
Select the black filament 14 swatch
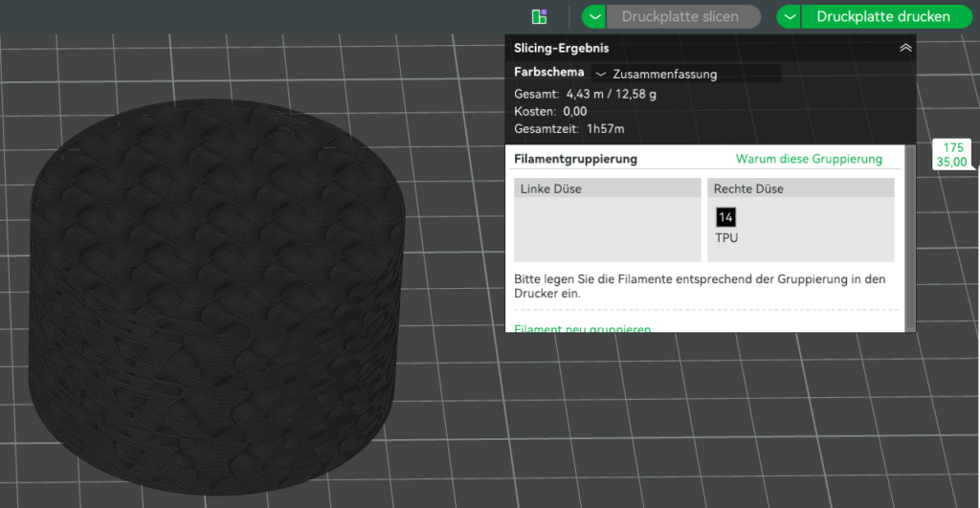[x=725, y=217]
